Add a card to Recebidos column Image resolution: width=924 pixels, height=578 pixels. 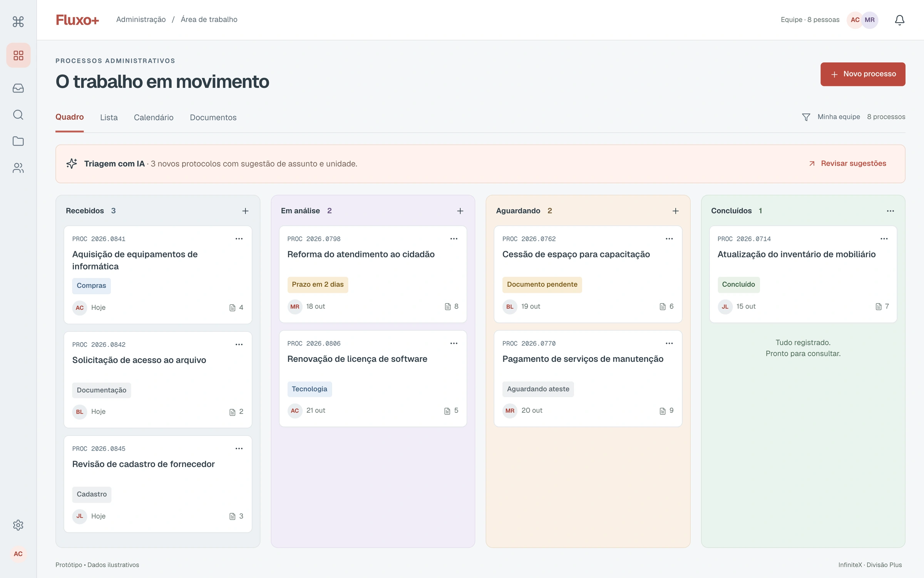(x=245, y=211)
